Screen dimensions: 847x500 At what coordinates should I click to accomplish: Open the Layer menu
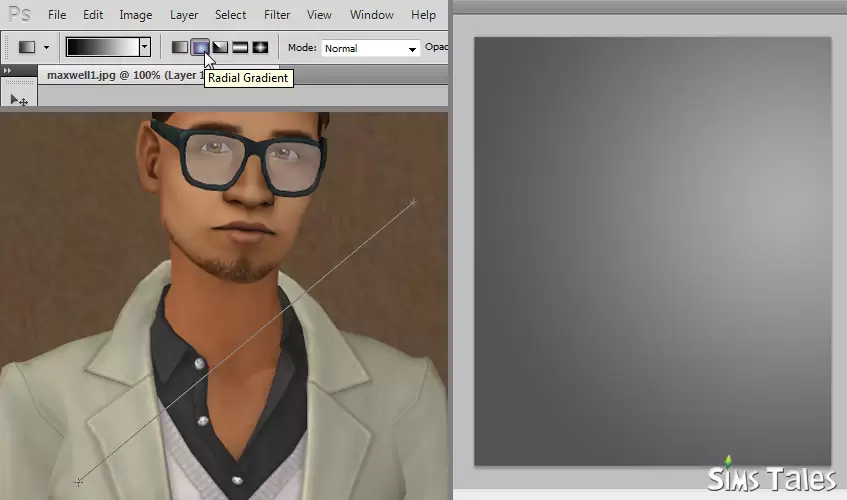click(x=184, y=15)
